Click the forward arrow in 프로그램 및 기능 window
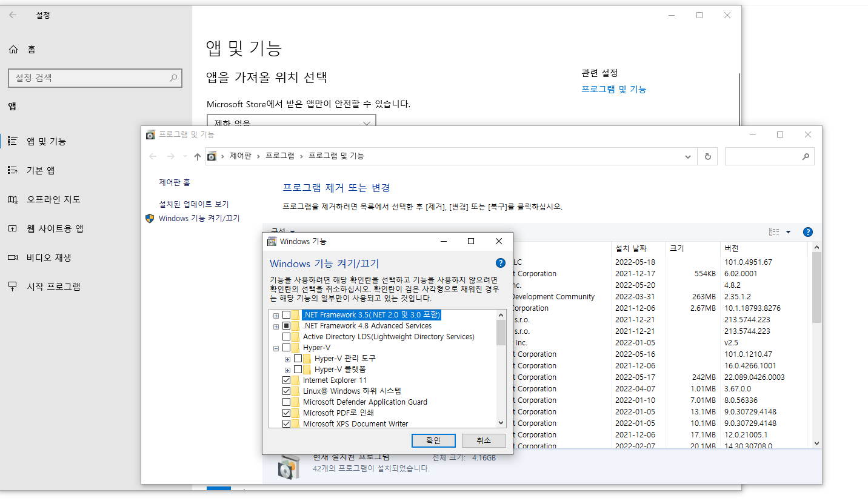This screenshot has height=501, width=868. (171, 156)
